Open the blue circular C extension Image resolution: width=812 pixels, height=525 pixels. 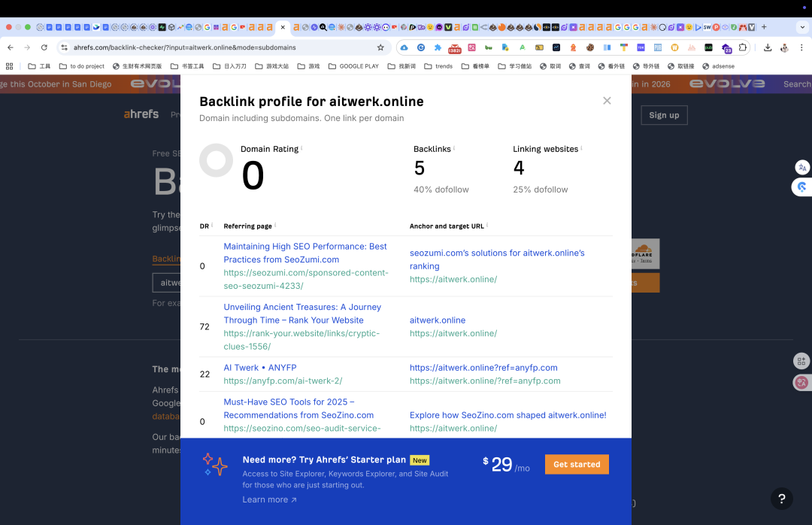coord(421,47)
